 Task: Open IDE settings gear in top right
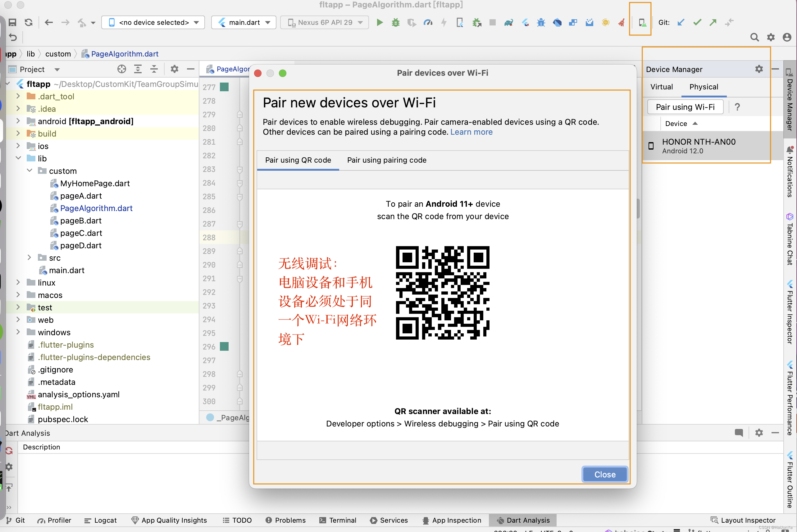[x=771, y=37]
